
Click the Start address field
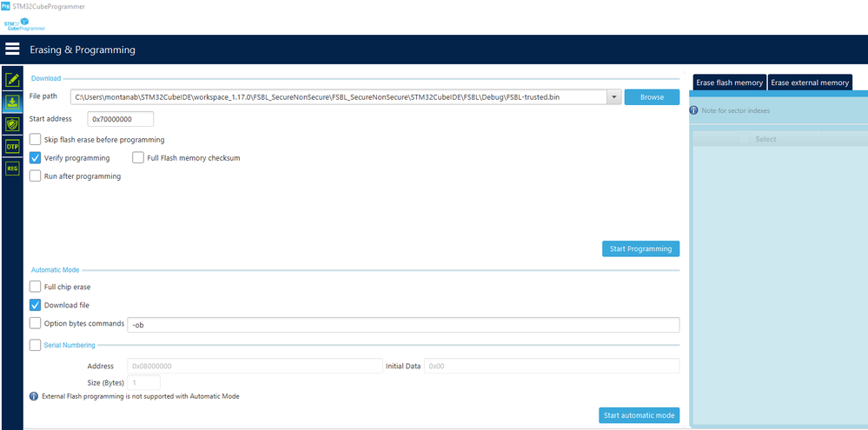tap(121, 119)
